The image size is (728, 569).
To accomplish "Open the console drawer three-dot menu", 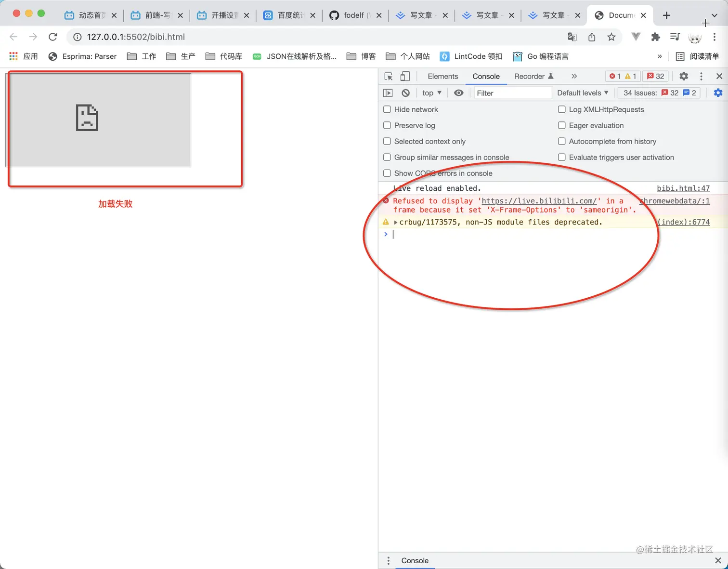I will click(389, 560).
